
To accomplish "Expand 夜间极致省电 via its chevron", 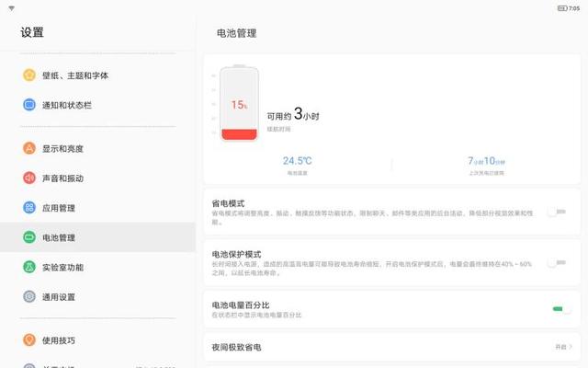I will (571, 347).
